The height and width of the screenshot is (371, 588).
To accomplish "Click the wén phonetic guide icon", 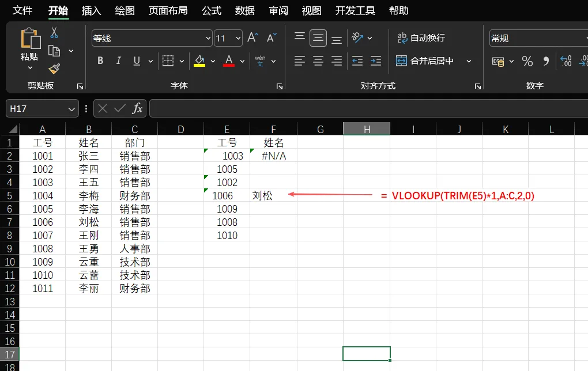I will tap(260, 60).
